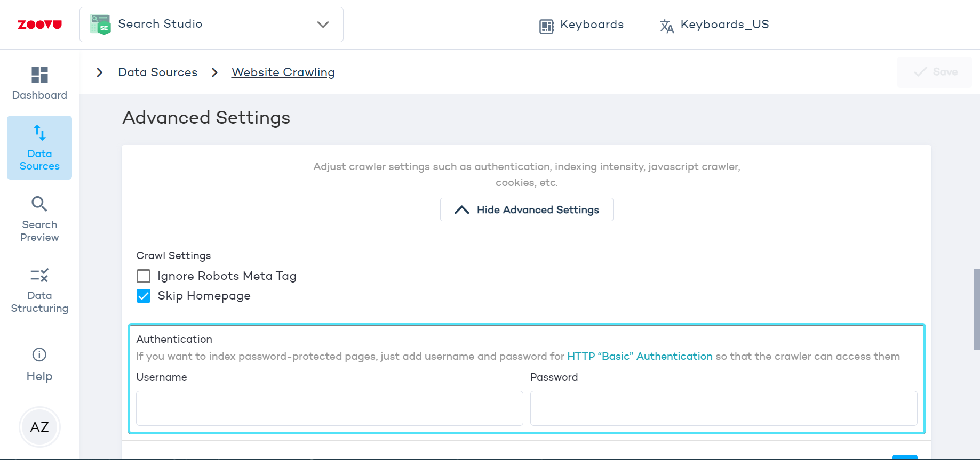
Task: Click the Save button
Action: (935, 72)
